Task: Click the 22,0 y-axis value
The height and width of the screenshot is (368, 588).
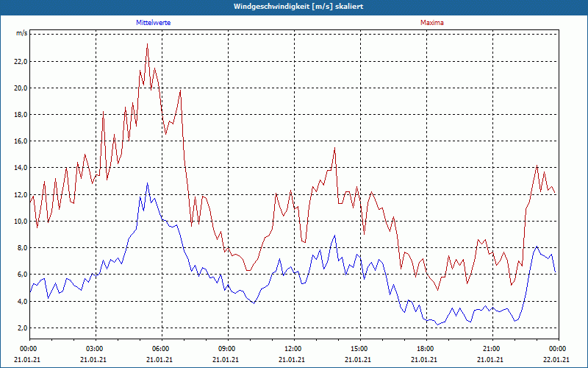Action: click(x=21, y=62)
